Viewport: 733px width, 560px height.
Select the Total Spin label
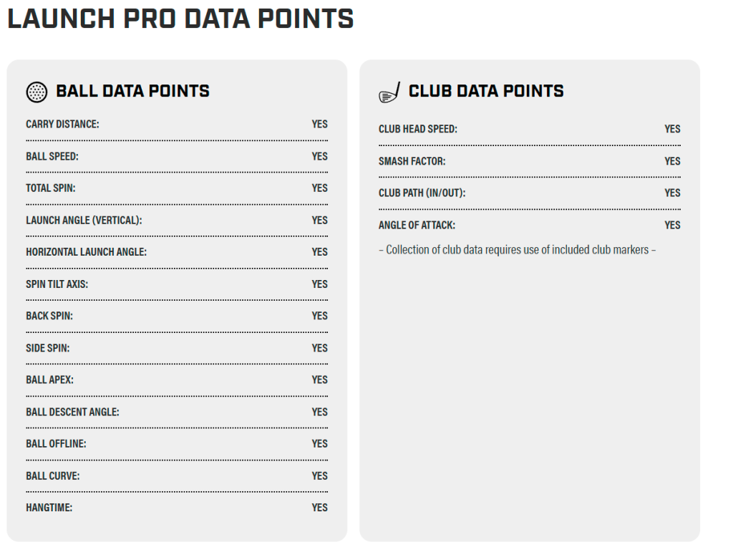click(x=50, y=188)
